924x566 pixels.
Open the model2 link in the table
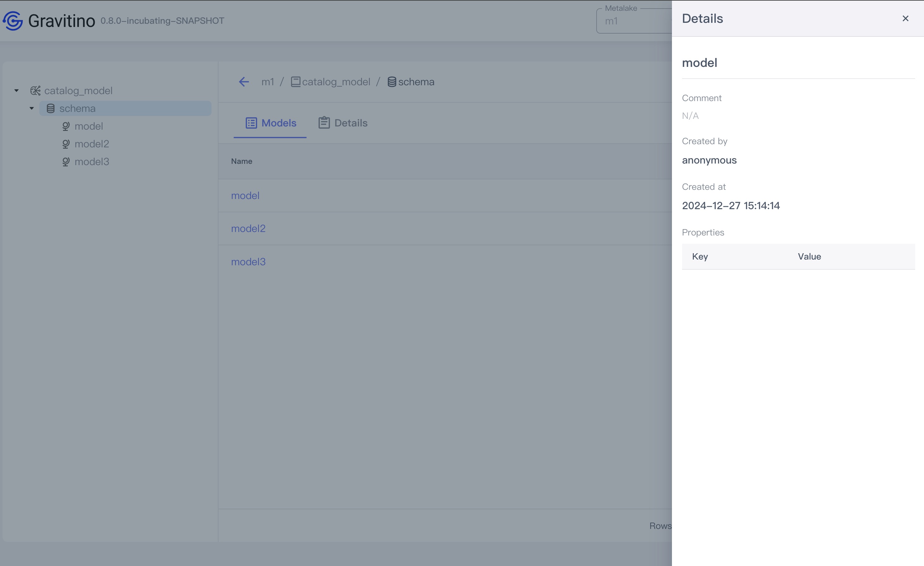click(248, 228)
